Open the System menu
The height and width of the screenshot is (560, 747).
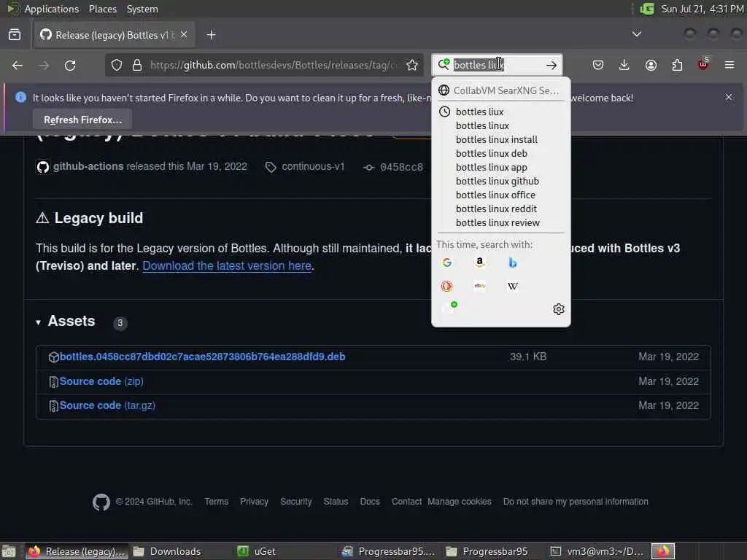(142, 9)
